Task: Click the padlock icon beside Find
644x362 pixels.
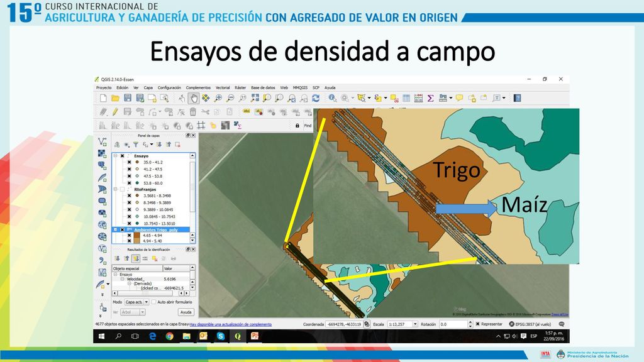Action: [x=297, y=126]
